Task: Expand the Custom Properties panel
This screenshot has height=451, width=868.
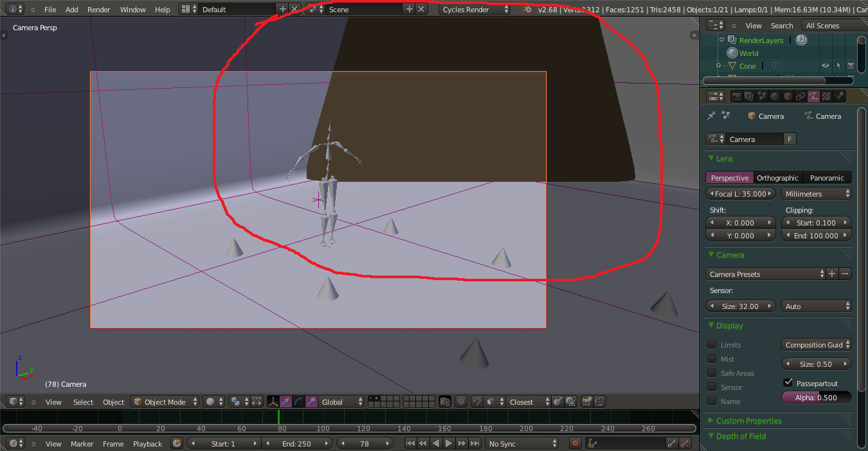Action: click(x=749, y=420)
